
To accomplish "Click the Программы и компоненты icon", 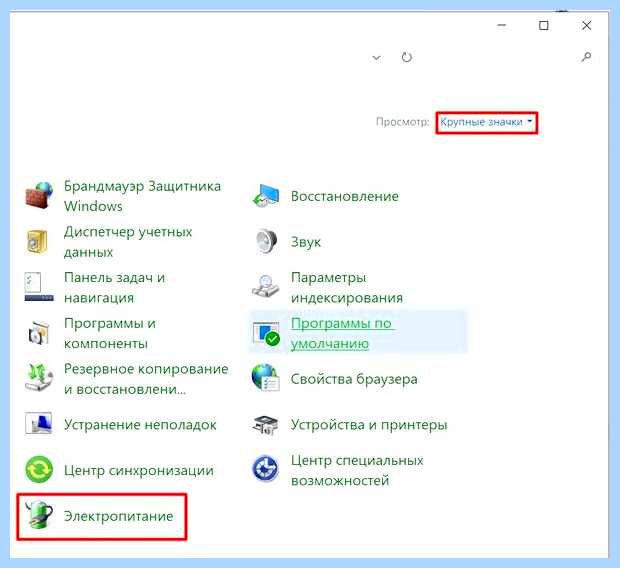I will tap(39, 333).
